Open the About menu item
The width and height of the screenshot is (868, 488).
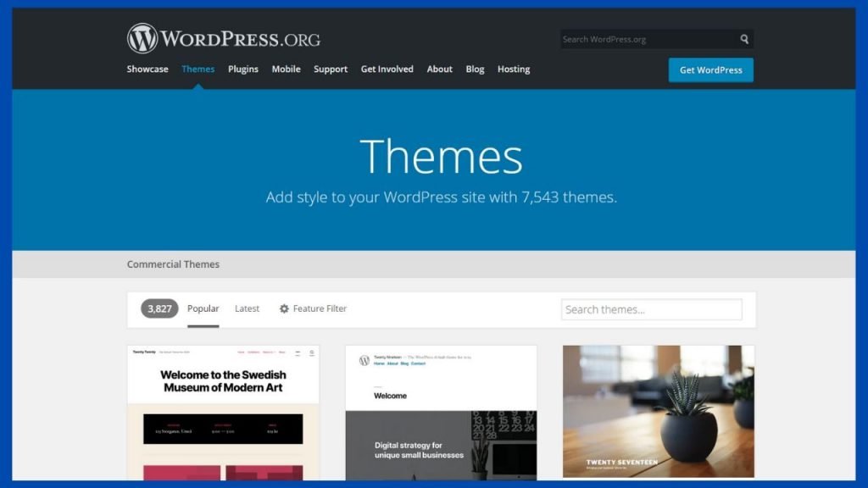(440, 69)
